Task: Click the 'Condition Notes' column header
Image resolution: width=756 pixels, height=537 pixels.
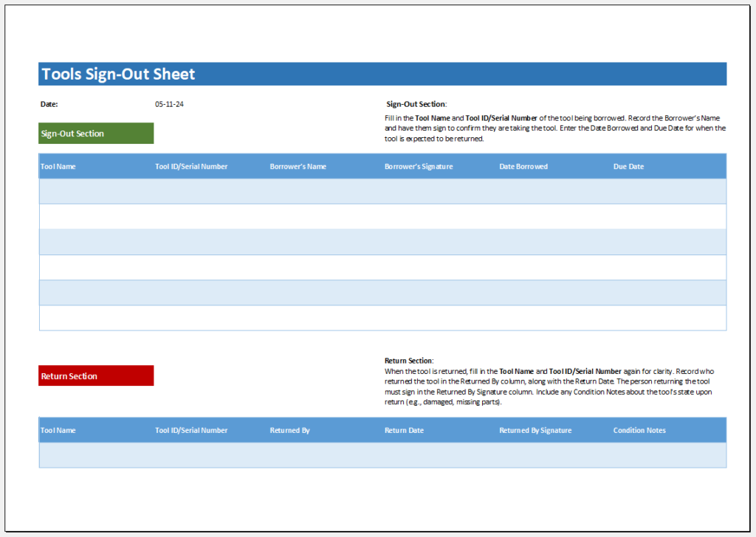Action: coord(639,431)
